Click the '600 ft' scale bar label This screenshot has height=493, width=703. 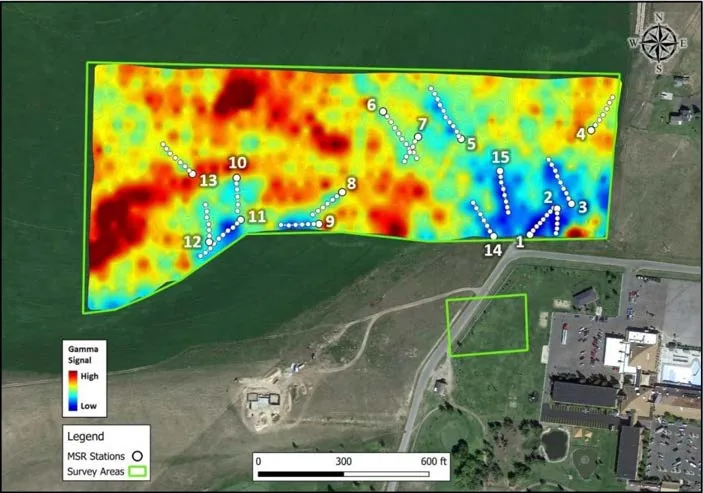(434, 461)
